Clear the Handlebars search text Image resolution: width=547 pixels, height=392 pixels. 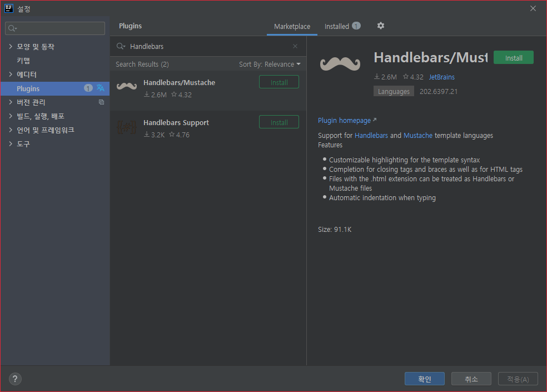pyautogui.click(x=295, y=46)
